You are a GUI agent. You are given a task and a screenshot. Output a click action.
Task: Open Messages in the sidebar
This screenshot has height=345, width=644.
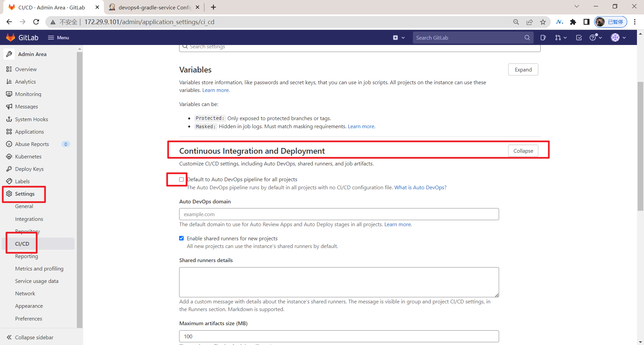pyautogui.click(x=26, y=106)
